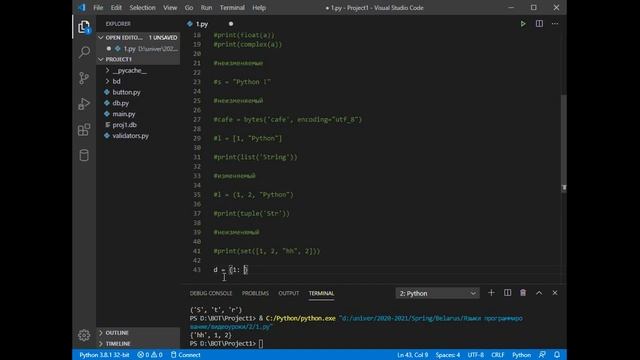Click on code line 43 dictionary statement

point(231,270)
